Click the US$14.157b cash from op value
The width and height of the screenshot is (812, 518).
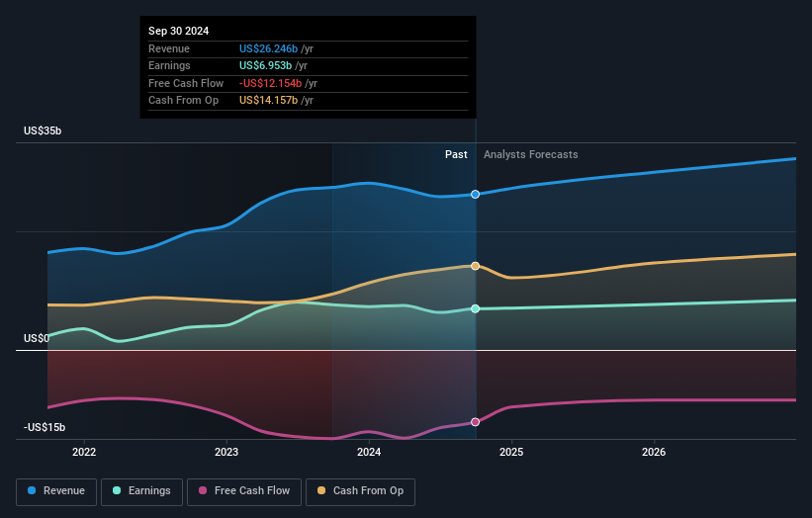click(x=268, y=101)
